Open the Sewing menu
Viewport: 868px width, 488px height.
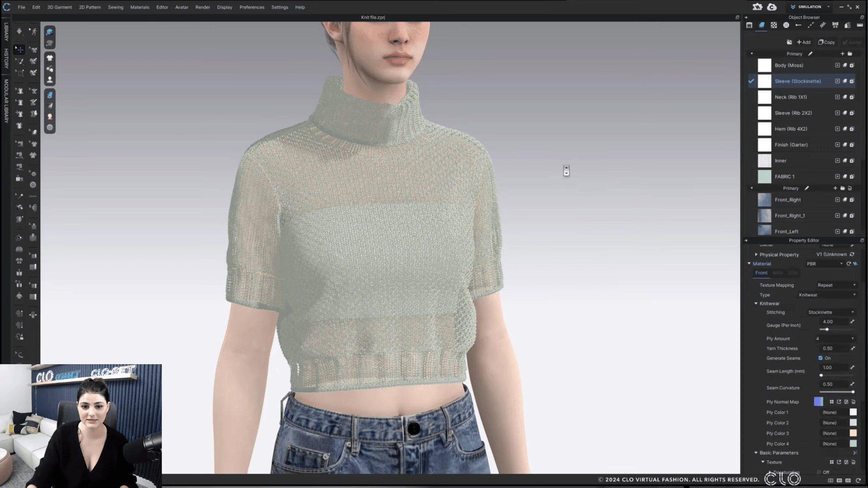(x=115, y=7)
